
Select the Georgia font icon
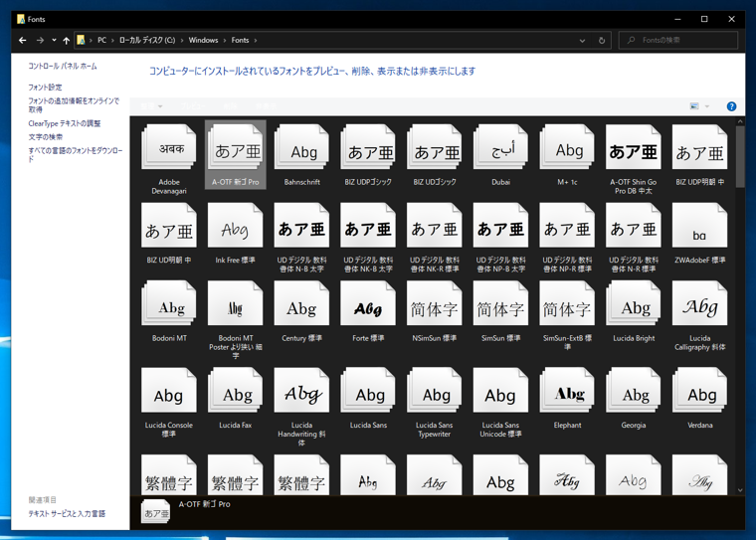click(x=634, y=390)
